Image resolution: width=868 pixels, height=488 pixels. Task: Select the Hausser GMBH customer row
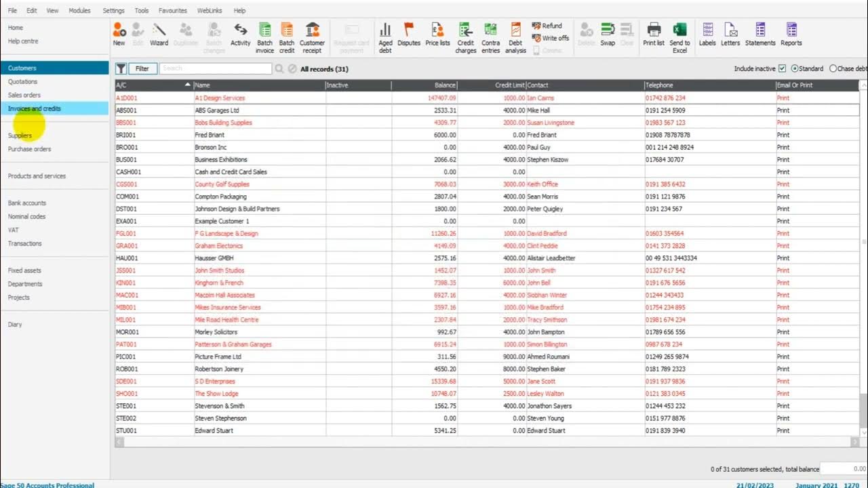coord(487,258)
